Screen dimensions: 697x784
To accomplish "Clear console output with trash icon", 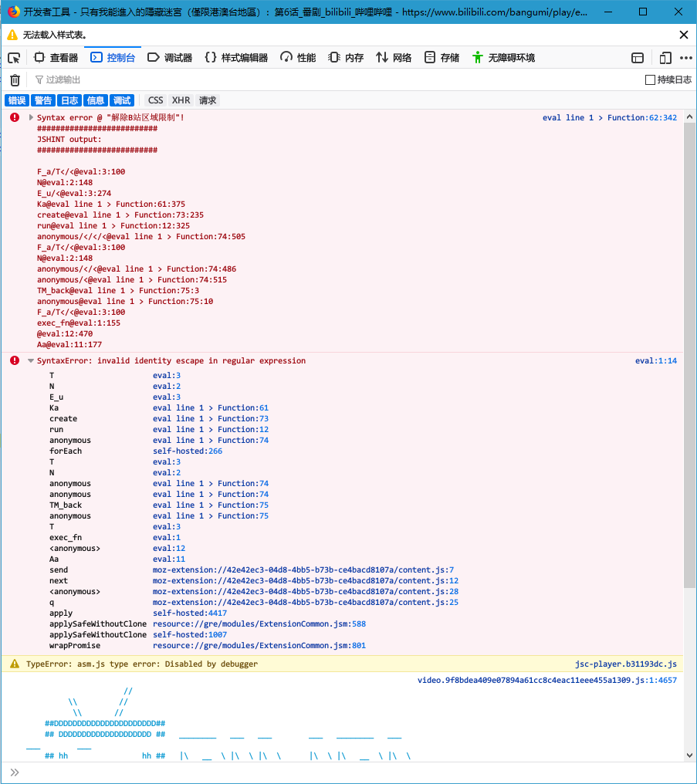I will click(x=15, y=80).
